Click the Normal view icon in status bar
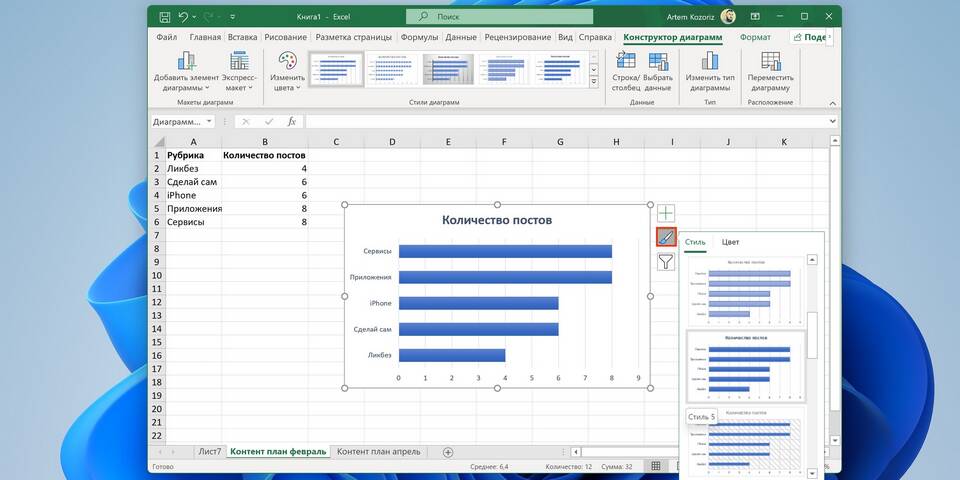Image resolution: width=960 pixels, height=480 pixels. click(656, 467)
